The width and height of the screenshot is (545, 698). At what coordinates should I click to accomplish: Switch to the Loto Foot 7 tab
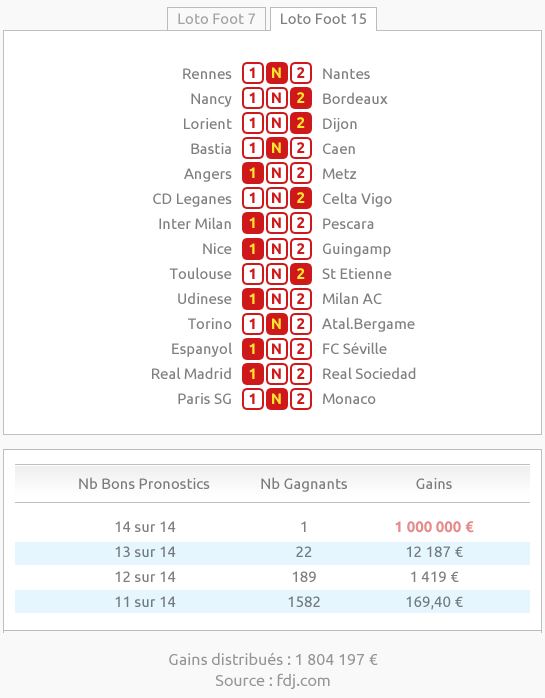[x=216, y=19]
